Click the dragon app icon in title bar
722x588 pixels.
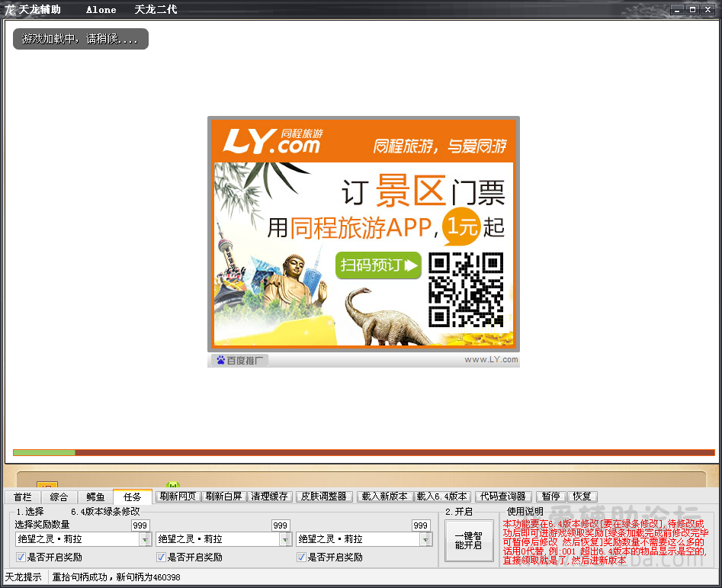pos(9,9)
